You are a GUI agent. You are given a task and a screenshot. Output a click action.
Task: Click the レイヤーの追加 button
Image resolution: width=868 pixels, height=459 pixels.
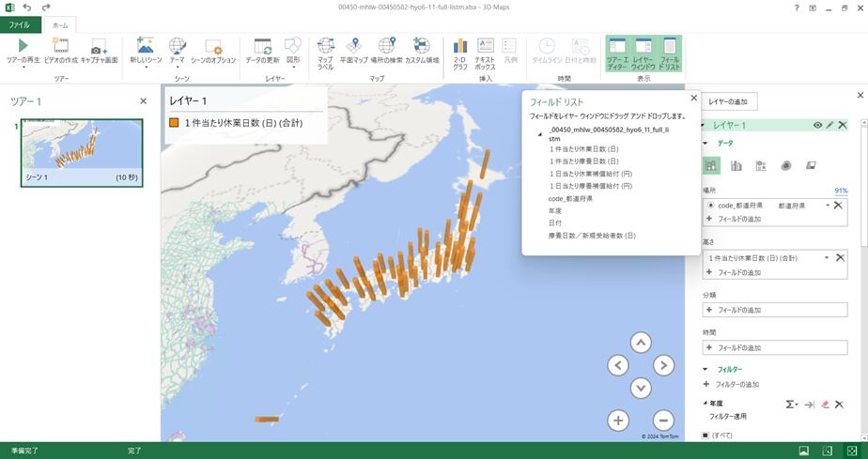point(728,99)
